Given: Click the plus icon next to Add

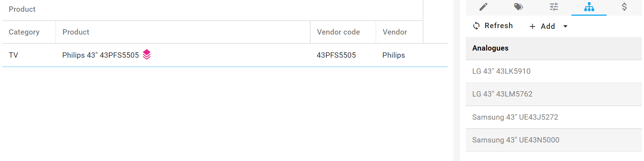Looking at the screenshot, I should click(x=532, y=26).
